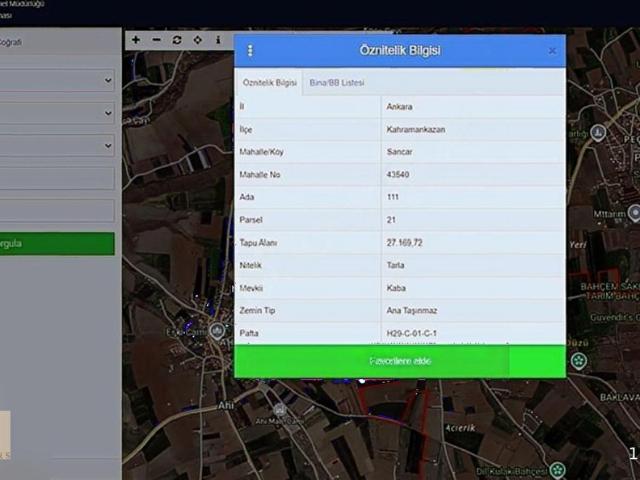Click the refresh map icon

tap(177, 40)
